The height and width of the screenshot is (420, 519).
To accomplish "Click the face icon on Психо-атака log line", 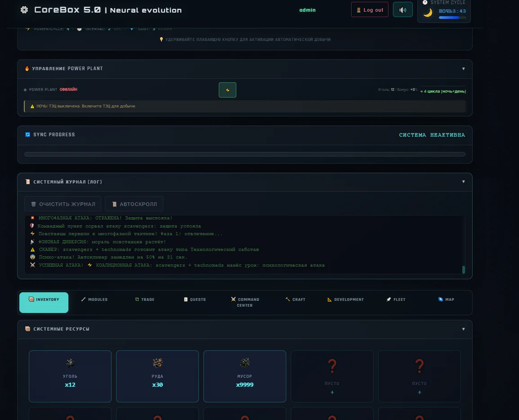I will point(32,257).
